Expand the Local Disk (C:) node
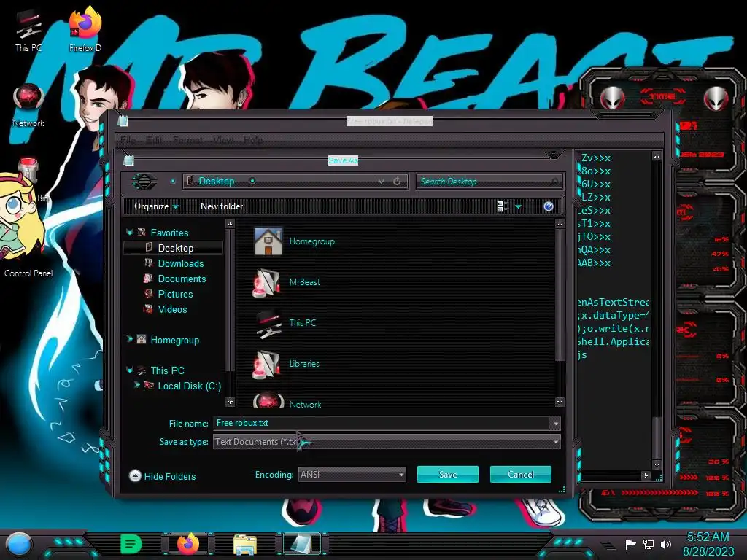 (136, 385)
